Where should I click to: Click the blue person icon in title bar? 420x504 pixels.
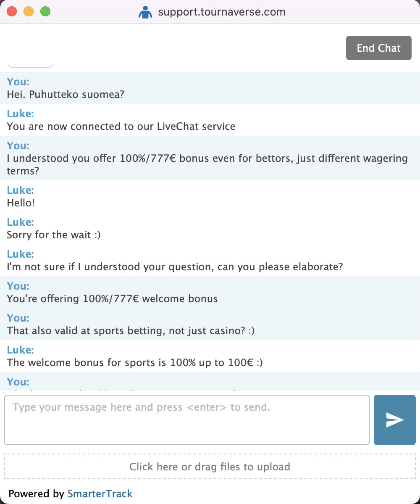pos(145,12)
